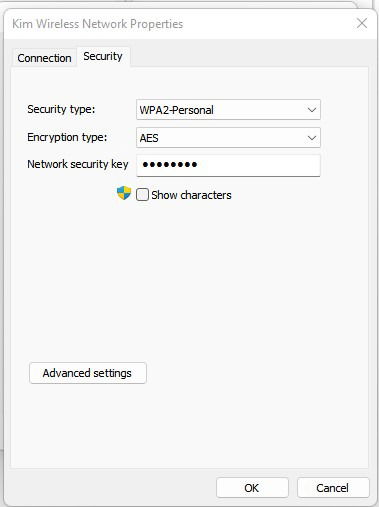Focus the Network security key field
Viewport: 379px width, 507px height.
coord(228,165)
